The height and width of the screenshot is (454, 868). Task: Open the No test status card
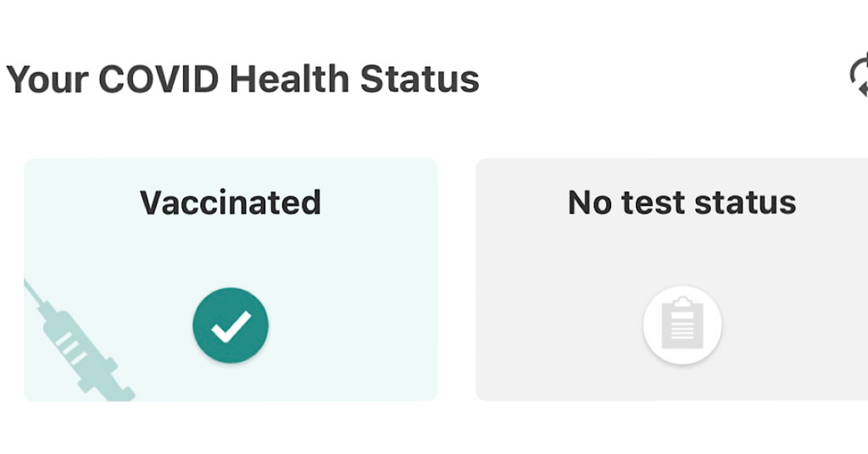[x=671, y=280]
